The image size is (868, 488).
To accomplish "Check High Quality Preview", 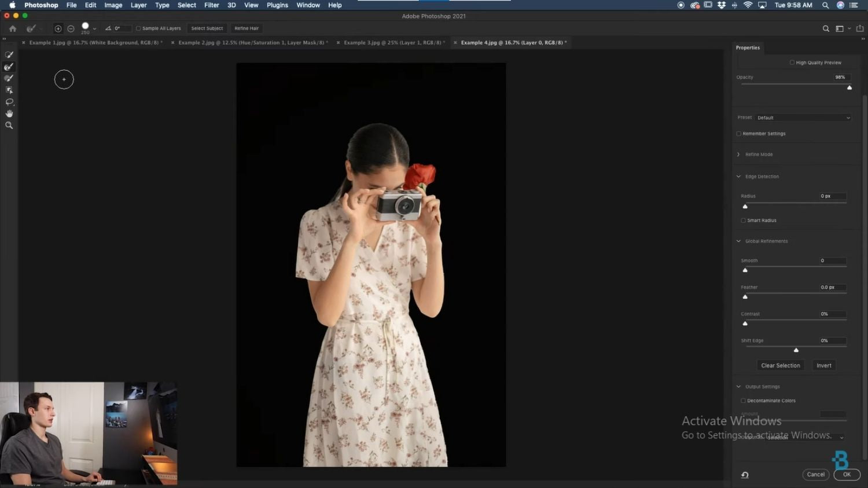I will click(x=792, y=62).
